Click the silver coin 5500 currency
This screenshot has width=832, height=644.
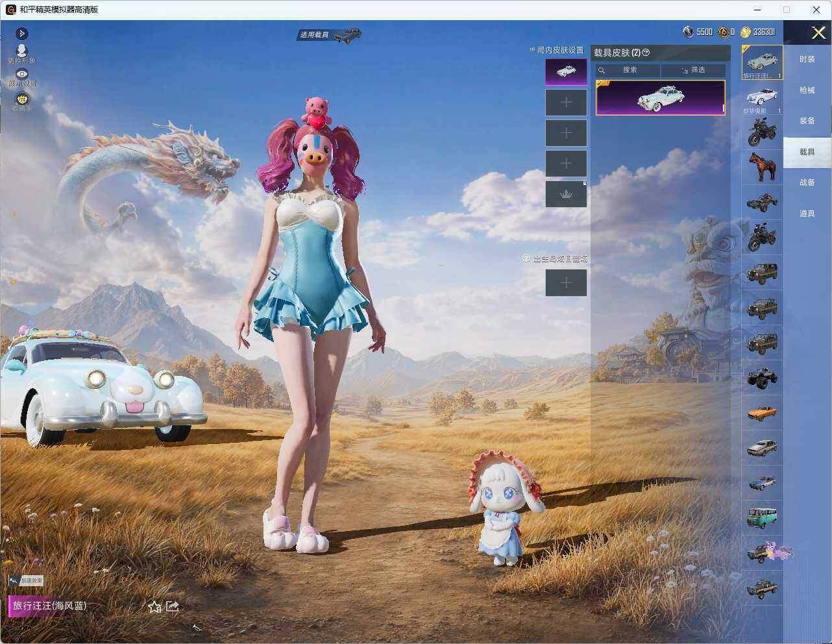click(698, 32)
